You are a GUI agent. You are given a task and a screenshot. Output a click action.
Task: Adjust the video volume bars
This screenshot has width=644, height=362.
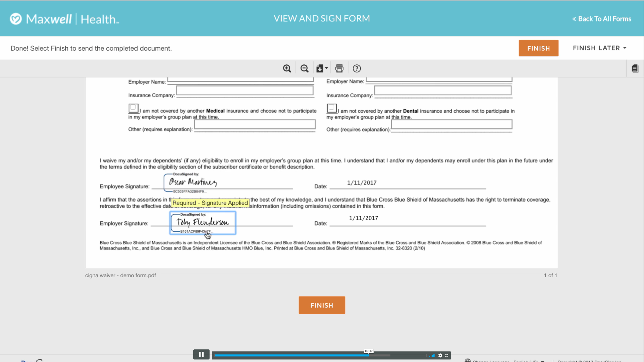432,355
